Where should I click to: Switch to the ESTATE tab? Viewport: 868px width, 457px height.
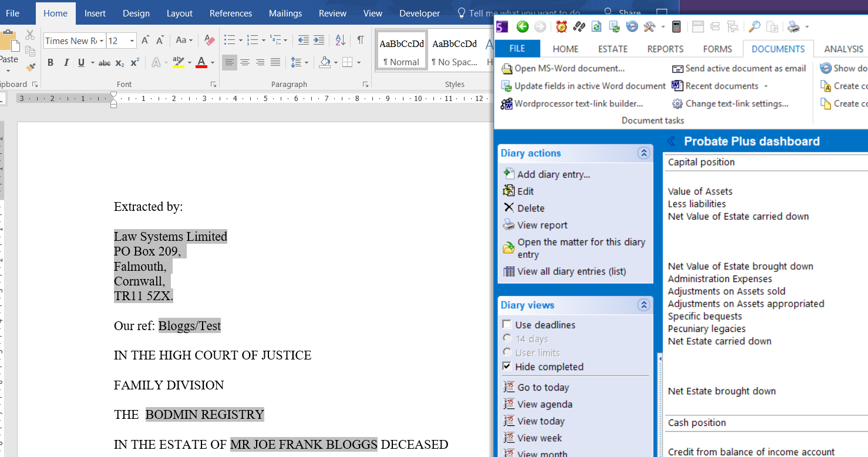click(613, 49)
